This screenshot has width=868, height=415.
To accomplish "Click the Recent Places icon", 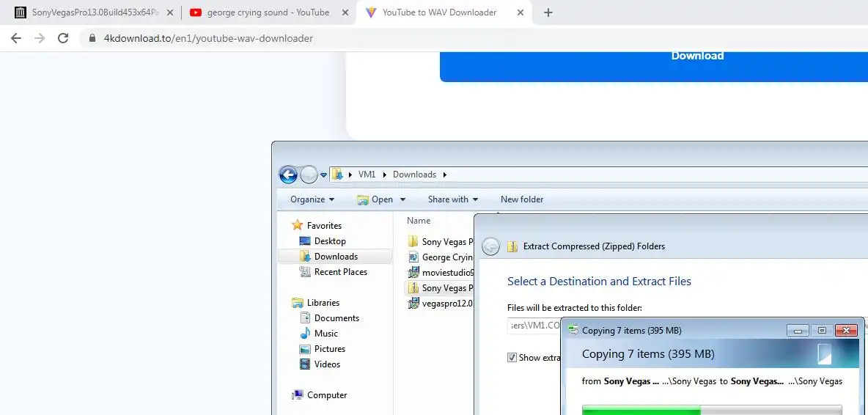I will [305, 272].
